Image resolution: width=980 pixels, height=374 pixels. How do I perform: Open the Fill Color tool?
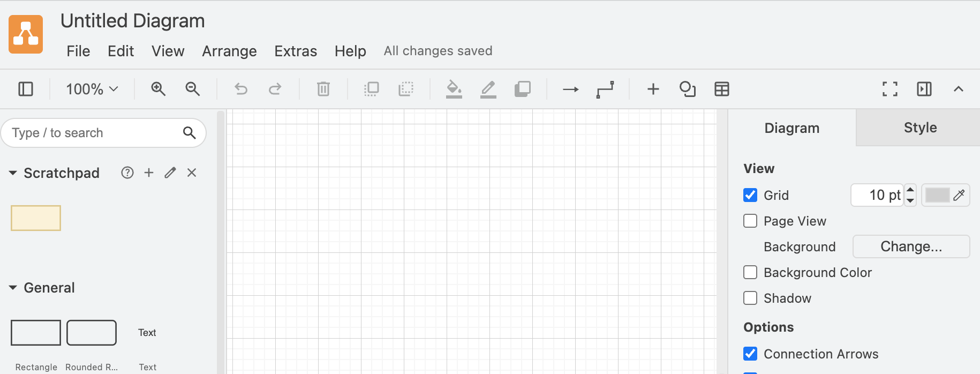pyautogui.click(x=454, y=89)
